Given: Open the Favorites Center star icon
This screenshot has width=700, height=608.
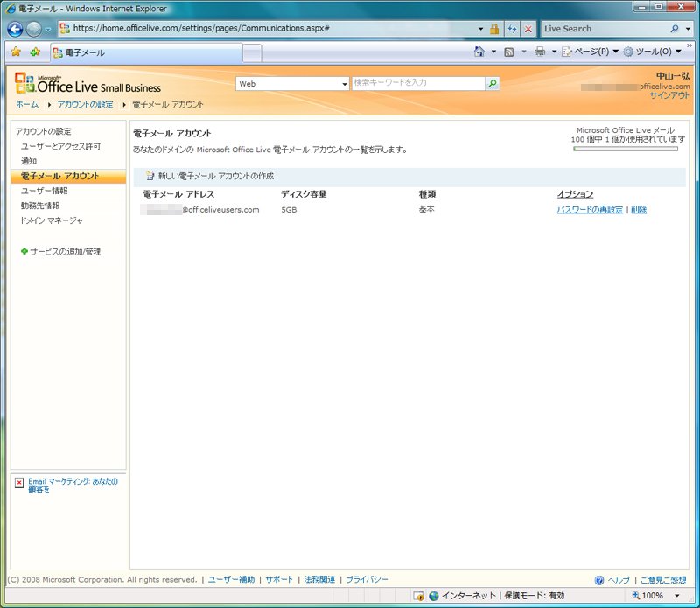Looking at the screenshot, I should tap(16, 52).
